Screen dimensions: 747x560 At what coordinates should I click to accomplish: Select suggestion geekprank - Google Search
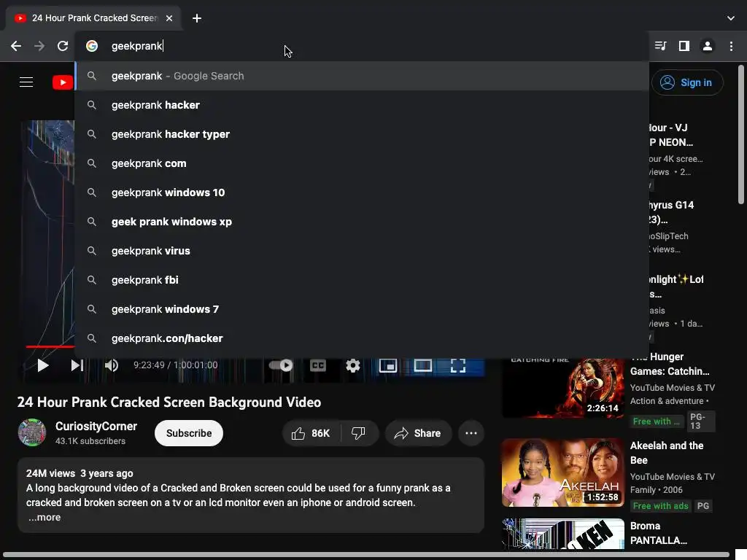click(x=362, y=76)
